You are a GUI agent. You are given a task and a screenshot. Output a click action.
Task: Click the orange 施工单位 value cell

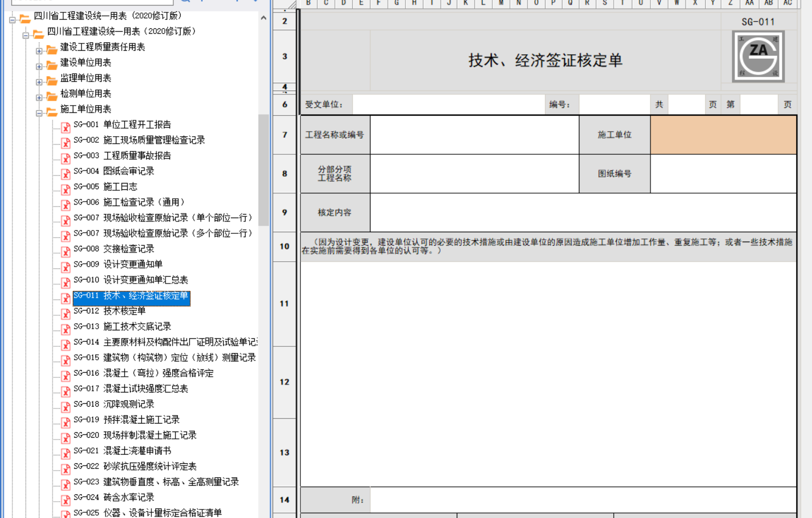723,135
